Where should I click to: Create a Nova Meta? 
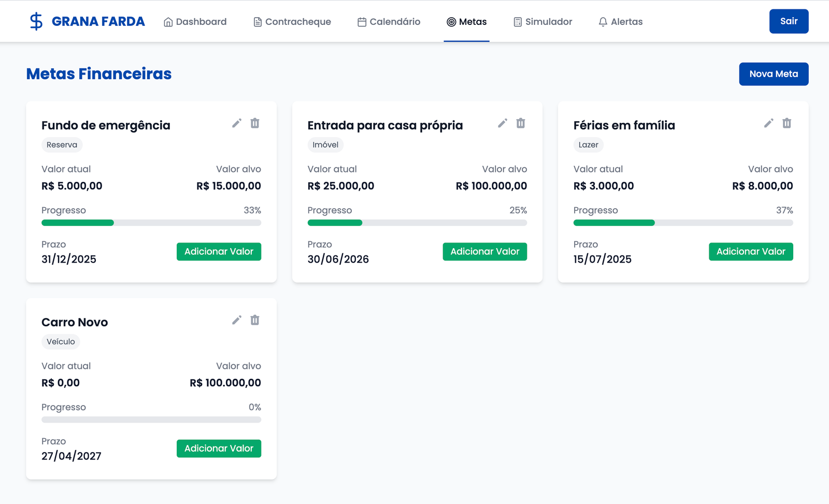tap(774, 74)
